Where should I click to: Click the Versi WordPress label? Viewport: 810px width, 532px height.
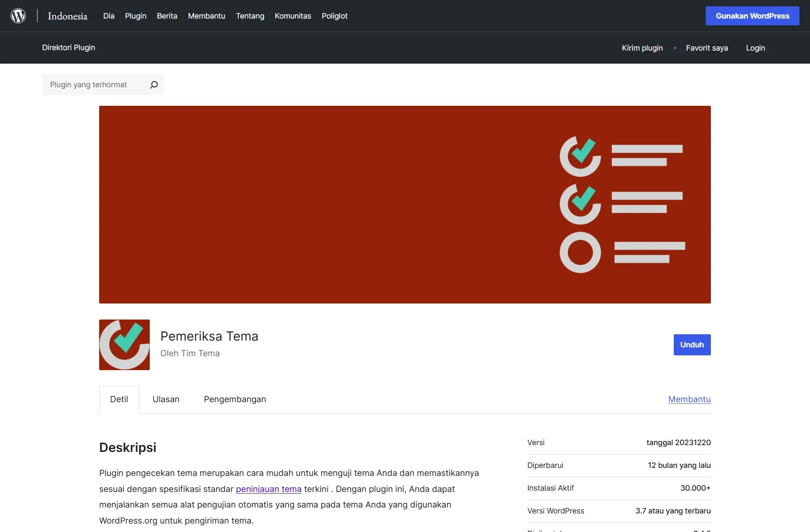[x=556, y=511]
